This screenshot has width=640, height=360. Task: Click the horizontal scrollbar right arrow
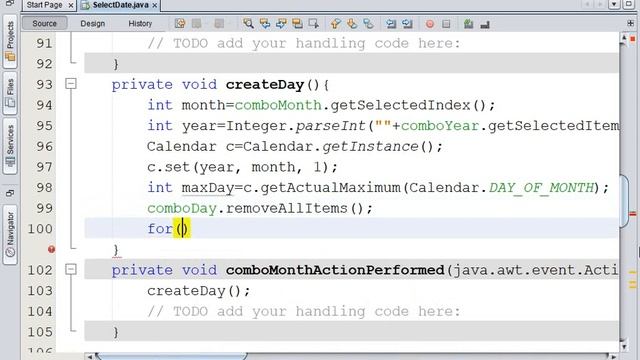tap(613, 356)
